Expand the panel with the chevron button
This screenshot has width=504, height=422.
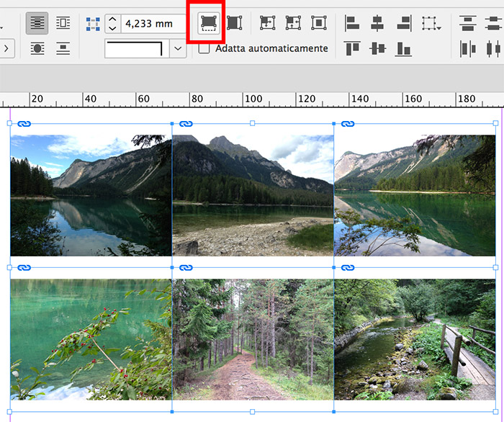pyautogui.click(x=6, y=49)
